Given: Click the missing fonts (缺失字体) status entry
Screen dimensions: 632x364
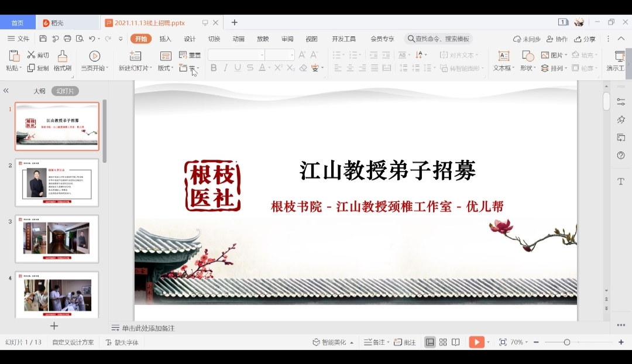Looking at the screenshot, I should 122,342.
